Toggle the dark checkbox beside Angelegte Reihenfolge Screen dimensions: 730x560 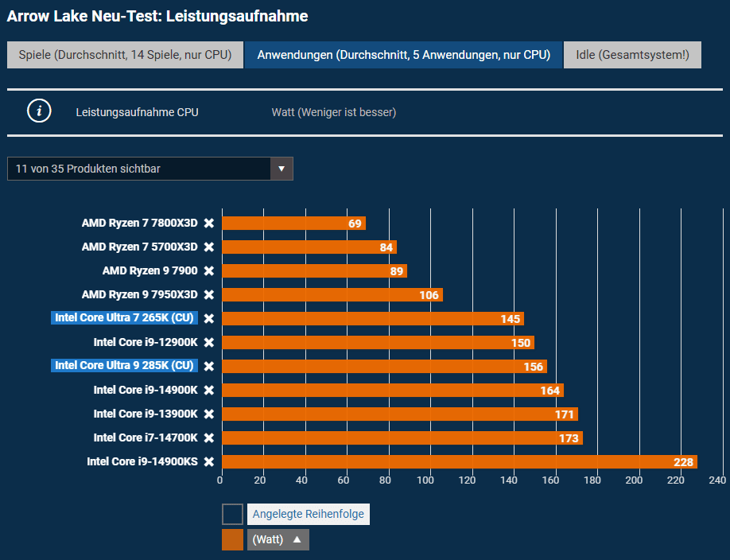click(232, 514)
